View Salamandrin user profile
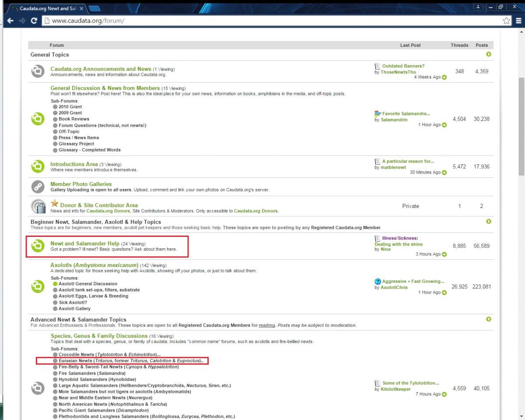 pos(394,120)
